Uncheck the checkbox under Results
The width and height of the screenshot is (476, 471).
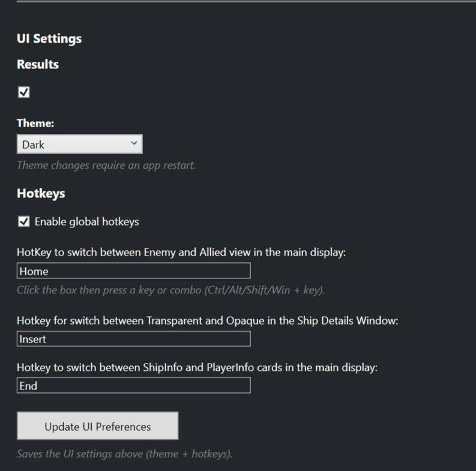click(24, 92)
